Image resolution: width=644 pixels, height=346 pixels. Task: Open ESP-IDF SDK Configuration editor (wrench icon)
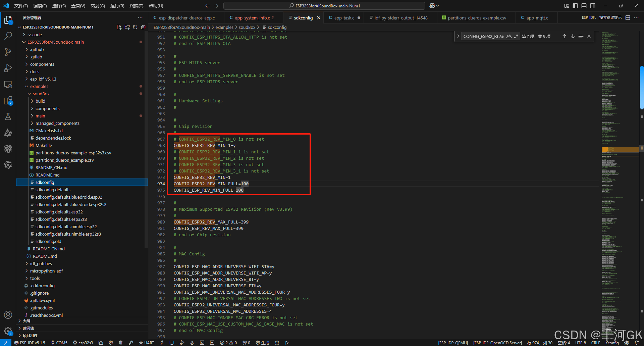pos(131,343)
